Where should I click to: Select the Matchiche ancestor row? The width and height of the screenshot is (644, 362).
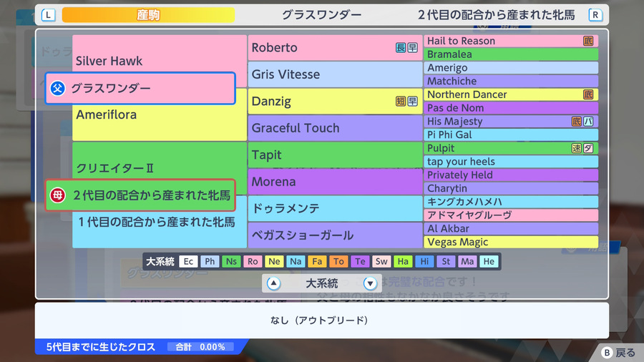click(511, 81)
